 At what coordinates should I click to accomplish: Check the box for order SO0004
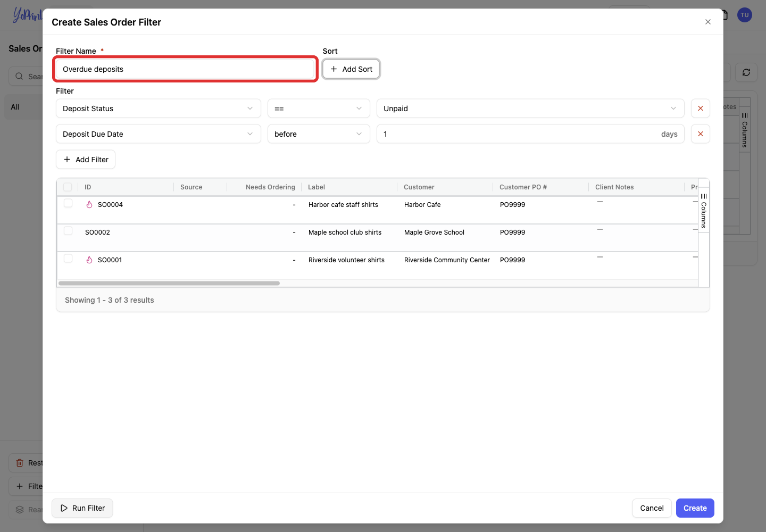68,203
